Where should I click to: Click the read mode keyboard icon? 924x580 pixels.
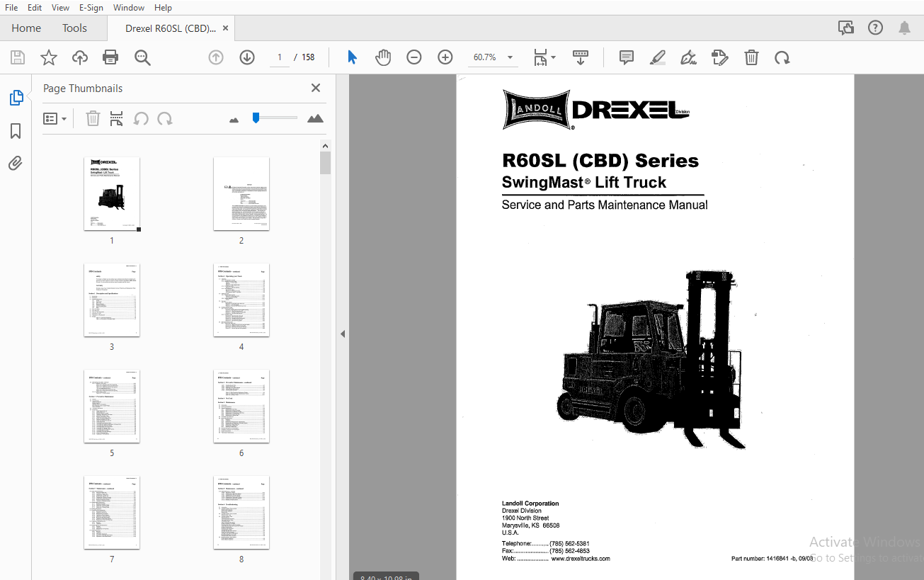pyautogui.click(x=581, y=57)
